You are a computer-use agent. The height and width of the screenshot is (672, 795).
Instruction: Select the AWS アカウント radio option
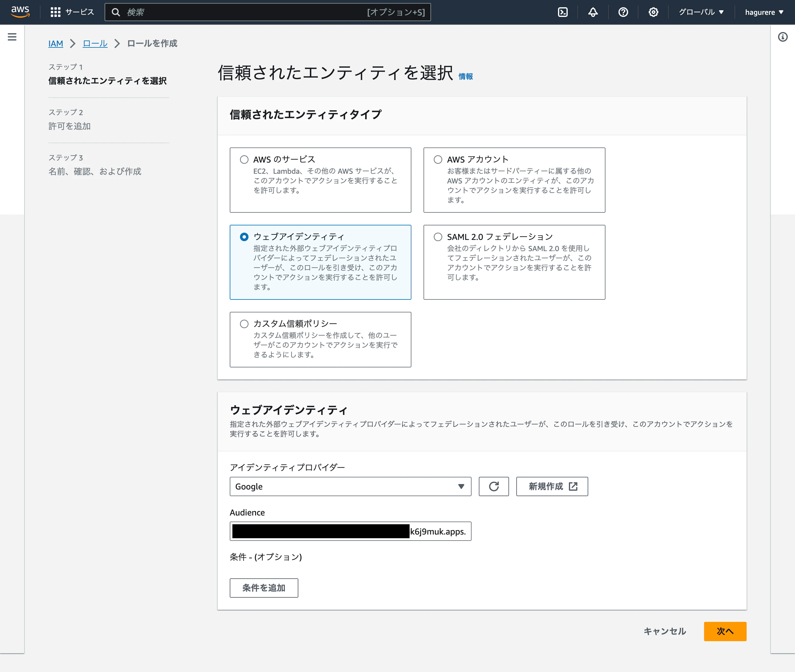click(438, 160)
